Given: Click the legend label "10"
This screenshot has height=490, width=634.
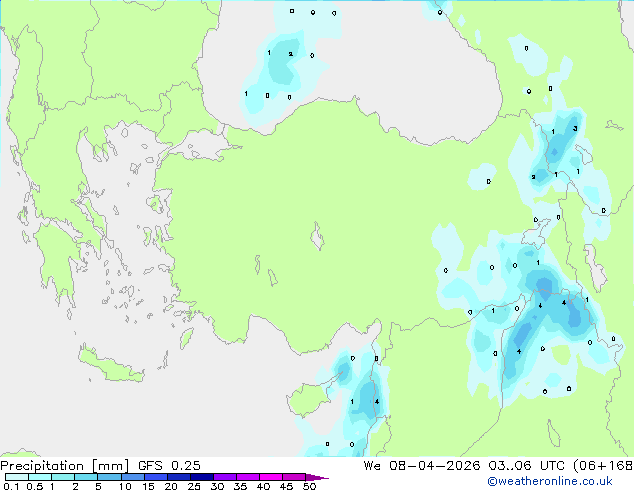Looking at the screenshot, I should 125,486.
